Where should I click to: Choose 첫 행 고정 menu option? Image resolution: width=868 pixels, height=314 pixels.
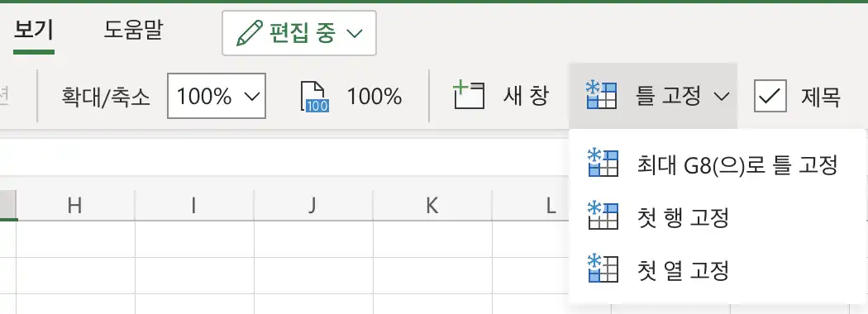click(718, 217)
